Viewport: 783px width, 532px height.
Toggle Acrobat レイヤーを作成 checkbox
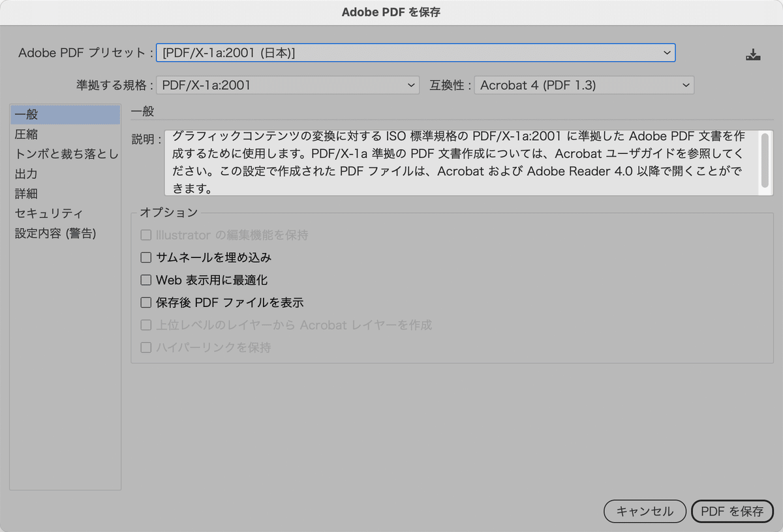(146, 325)
